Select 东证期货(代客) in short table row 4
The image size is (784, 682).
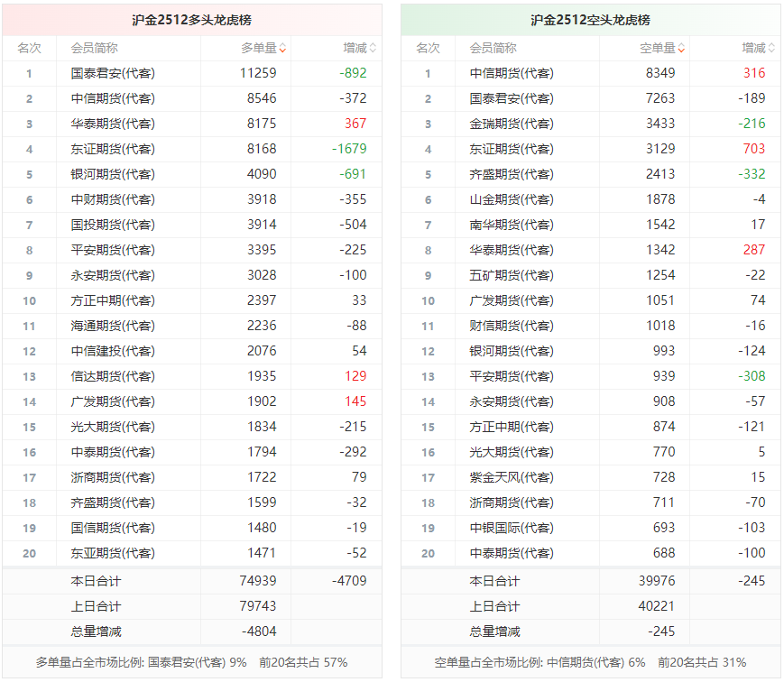[512, 149]
